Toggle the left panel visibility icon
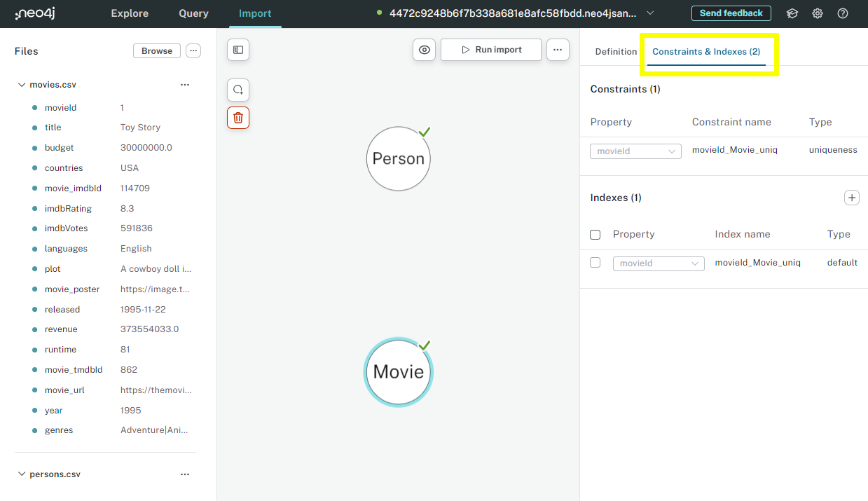The image size is (868, 501). point(237,50)
